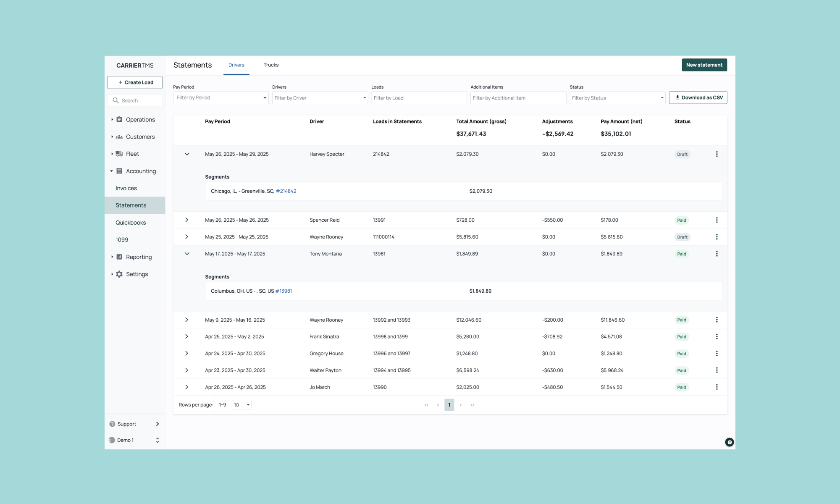Expand Frank Sinatra's statement details
Viewport: 840px width, 504px height.
(x=187, y=337)
